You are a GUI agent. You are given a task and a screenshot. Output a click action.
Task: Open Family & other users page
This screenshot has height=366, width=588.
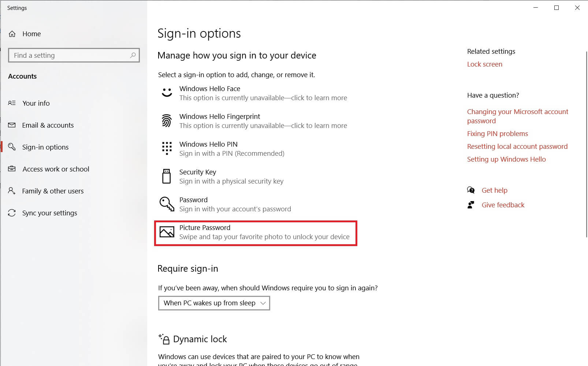[53, 191]
